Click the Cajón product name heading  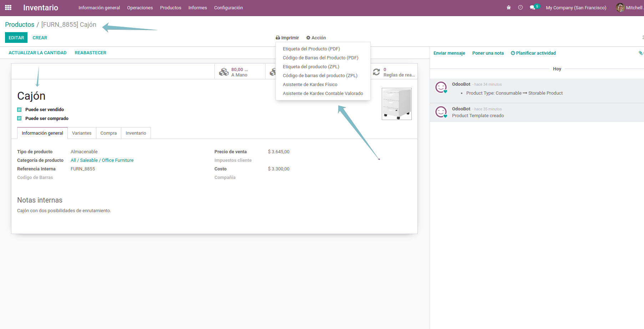31,96
